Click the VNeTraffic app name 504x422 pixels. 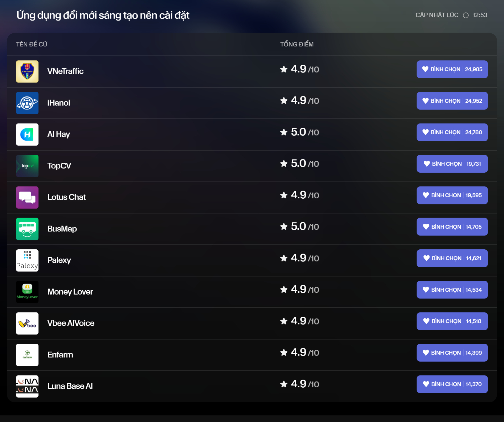[65, 71]
